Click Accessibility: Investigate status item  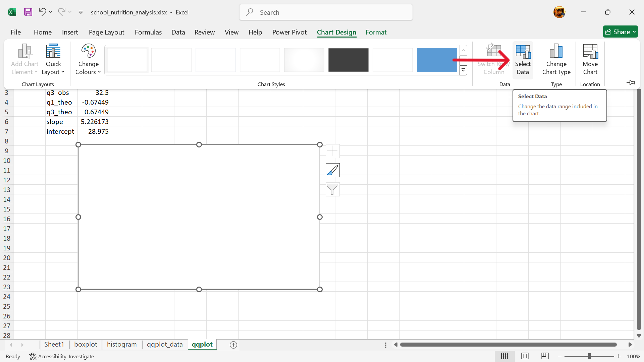click(61, 357)
